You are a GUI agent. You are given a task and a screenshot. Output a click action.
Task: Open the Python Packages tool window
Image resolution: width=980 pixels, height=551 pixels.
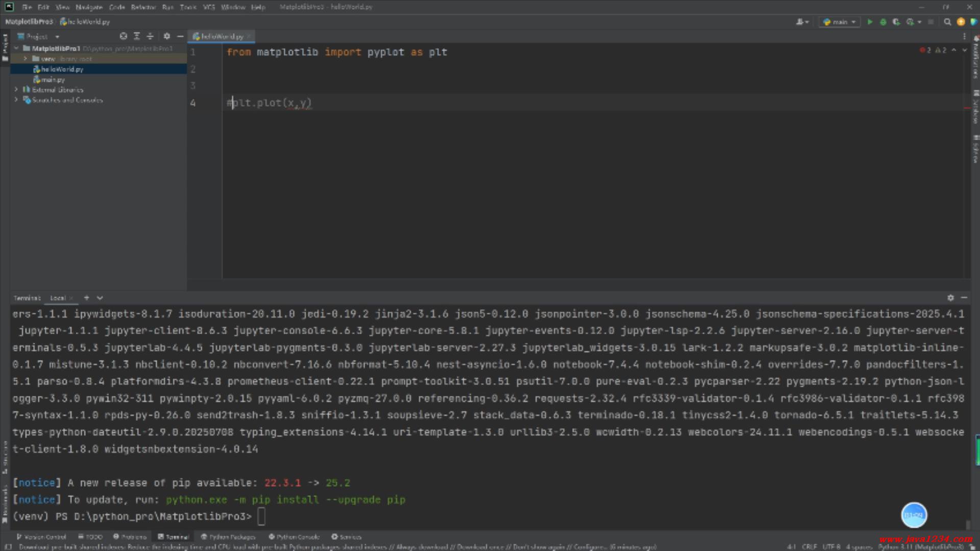coord(228,537)
